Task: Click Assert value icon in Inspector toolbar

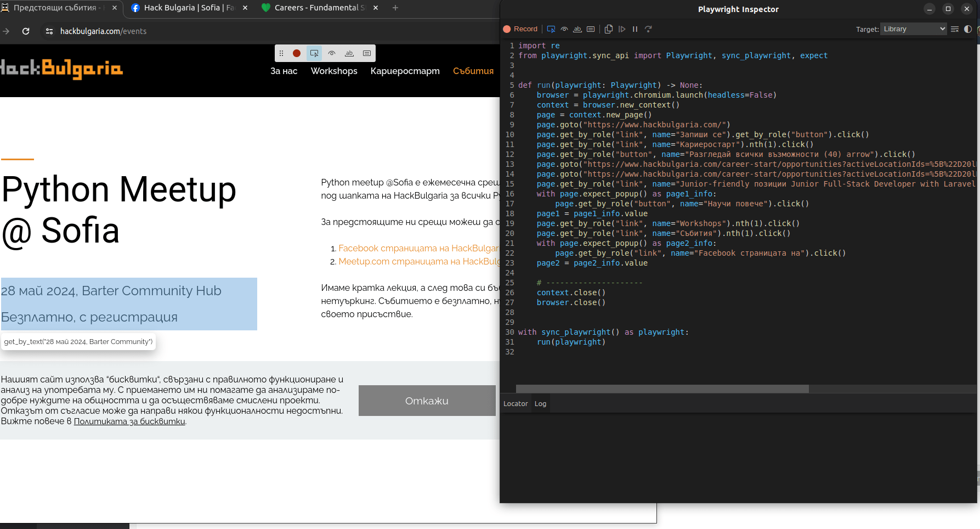Action: (591, 29)
